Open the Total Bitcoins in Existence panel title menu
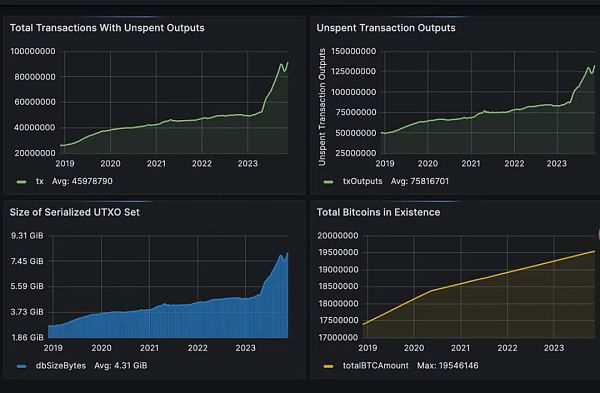Image resolution: width=600 pixels, height=393 pixels. point(378,212)
